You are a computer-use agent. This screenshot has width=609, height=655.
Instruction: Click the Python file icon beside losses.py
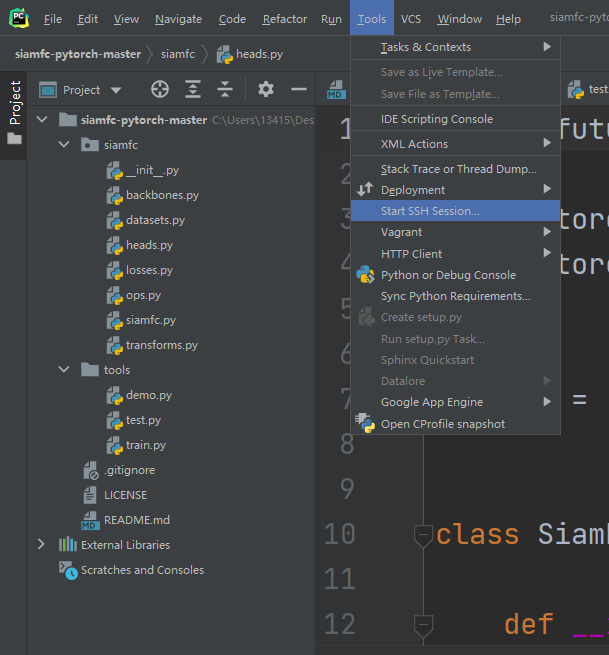pyautogui.click(x=114, y=271)
